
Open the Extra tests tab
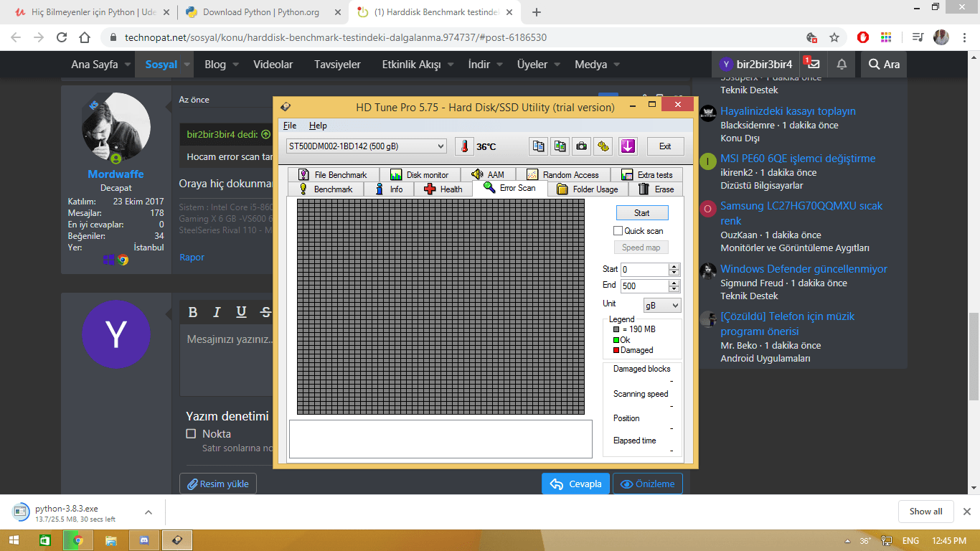646,174
